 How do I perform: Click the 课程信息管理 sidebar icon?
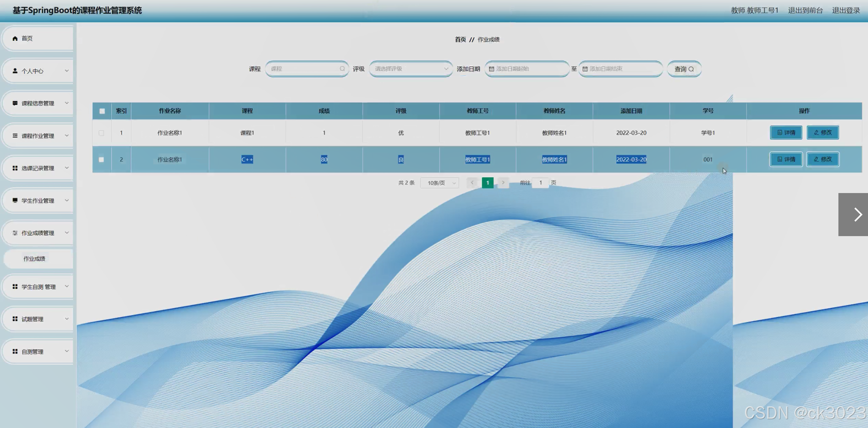(15, 103)
